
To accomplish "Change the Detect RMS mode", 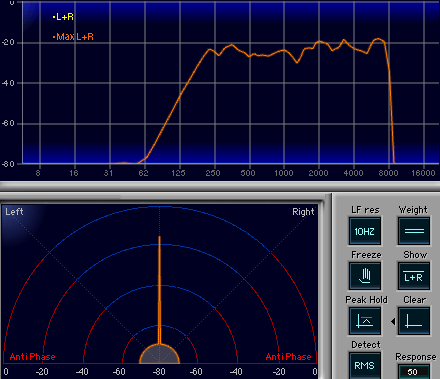I will tap(365, 366).
